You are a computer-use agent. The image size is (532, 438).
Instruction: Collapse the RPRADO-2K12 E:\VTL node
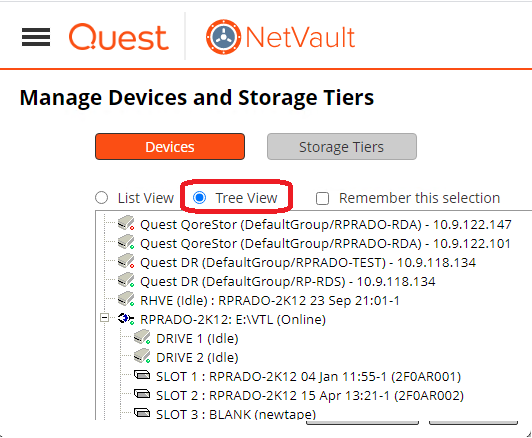coord(104,318)
